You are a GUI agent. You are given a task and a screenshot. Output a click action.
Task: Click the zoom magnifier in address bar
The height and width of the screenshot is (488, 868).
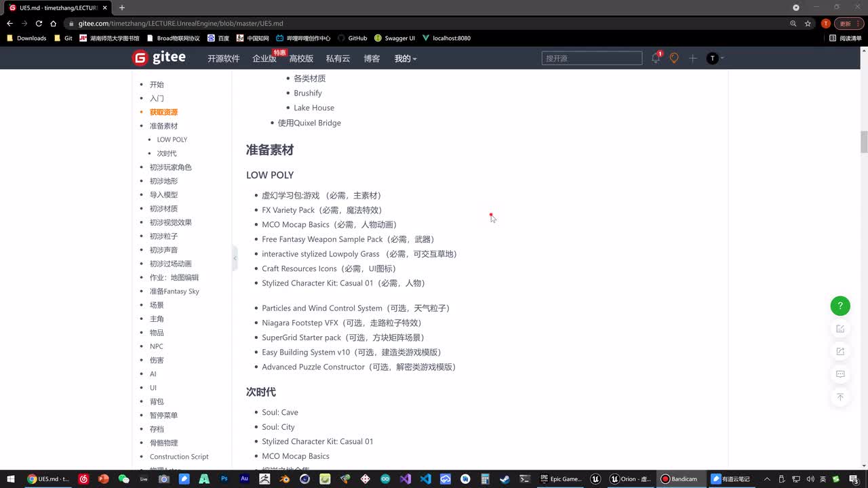(x=793, y=23)
